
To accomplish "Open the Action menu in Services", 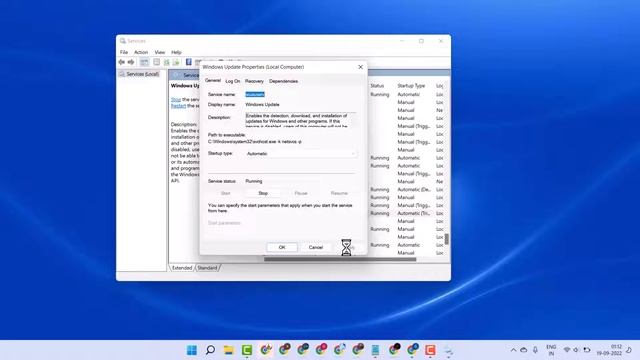I will pos(141,52).
